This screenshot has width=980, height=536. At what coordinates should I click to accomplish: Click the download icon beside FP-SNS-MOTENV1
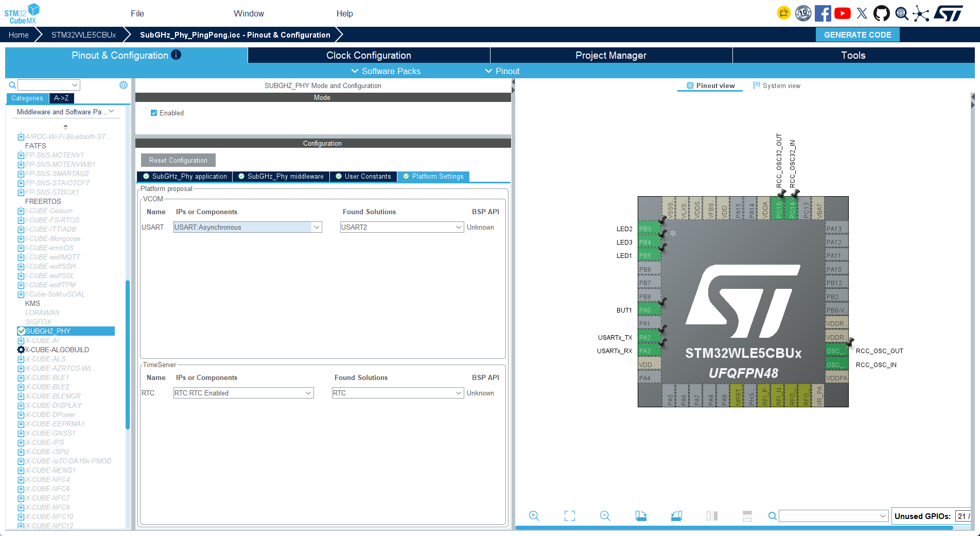[21, 155]
